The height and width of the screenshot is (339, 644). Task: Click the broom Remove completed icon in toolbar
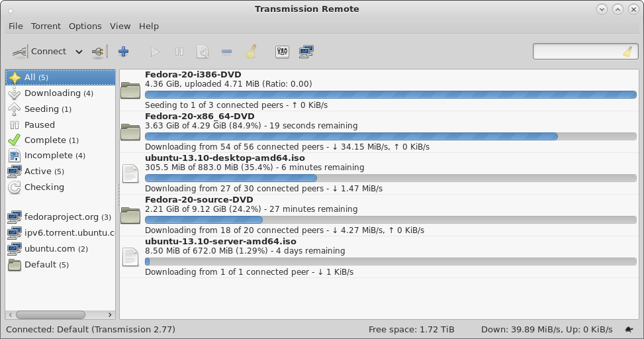click(x=251, y=52)
